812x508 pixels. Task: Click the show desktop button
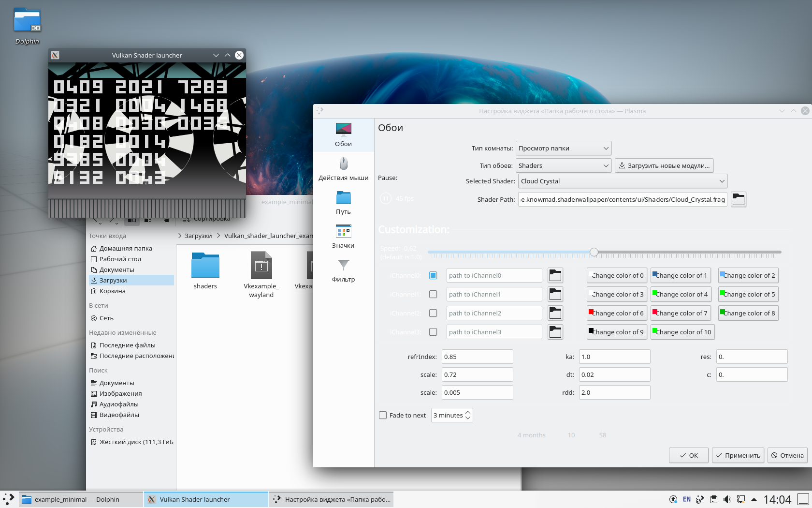[x=803, y=499]
